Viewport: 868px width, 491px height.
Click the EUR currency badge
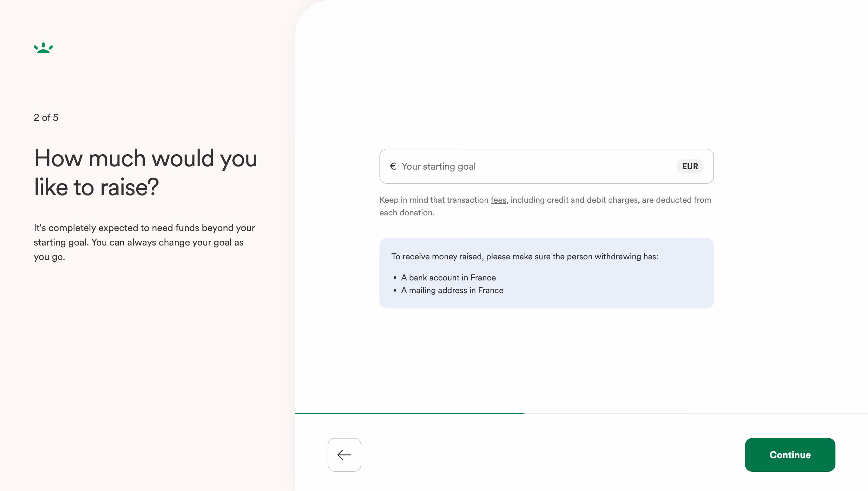(x=690, y=166)
